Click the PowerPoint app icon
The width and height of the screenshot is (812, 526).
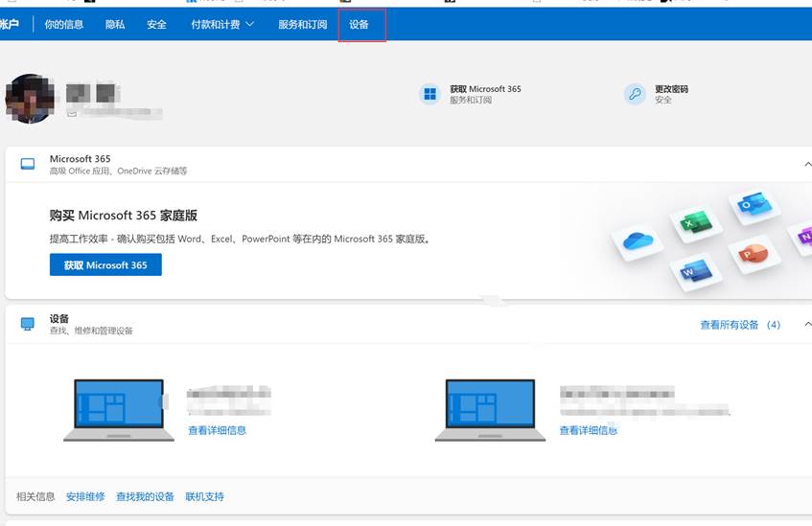click(747, 254)
